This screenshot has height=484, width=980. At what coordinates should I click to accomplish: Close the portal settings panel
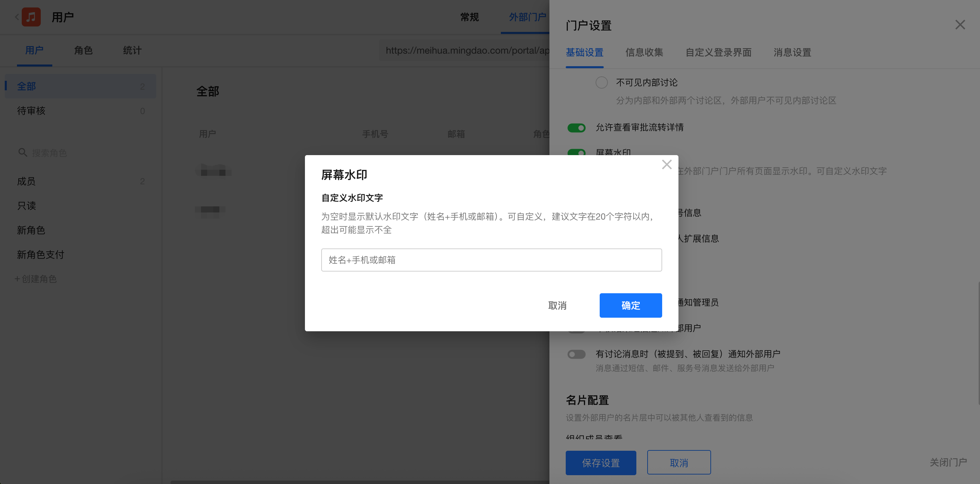click(960, 25)
